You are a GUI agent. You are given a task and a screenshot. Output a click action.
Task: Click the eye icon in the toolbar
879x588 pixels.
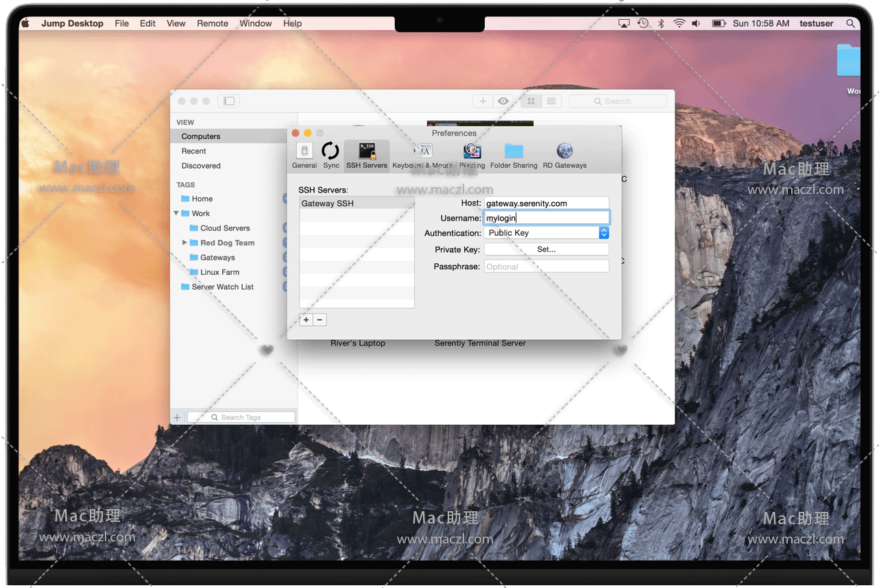click(x=503, y=101)
